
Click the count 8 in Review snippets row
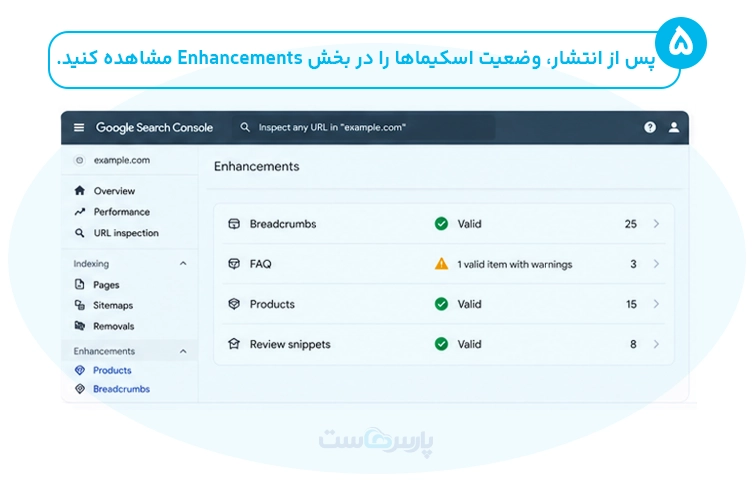tap(633, 344)
